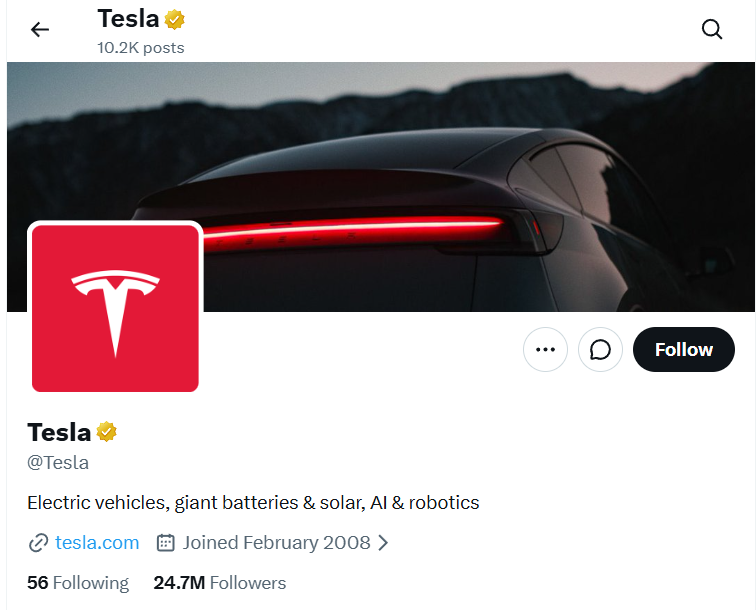Click the @Tesla handle
The width and height of the screenshot is (756, 610).
[x=58, y=463]
